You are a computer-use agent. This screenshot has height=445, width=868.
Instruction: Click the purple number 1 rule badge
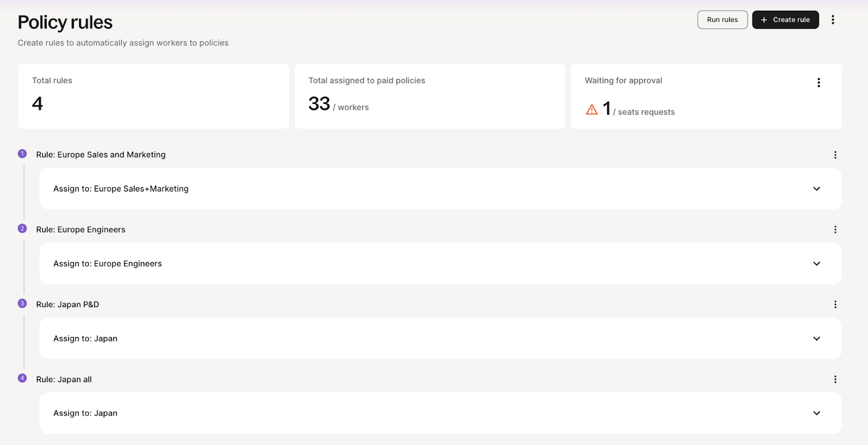point(22,154)
